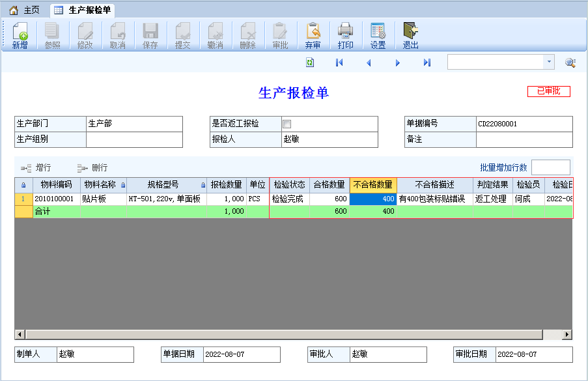The image size is (588, 381).
Task: Click the 合格数量 column header
Action: pos(329,185)
